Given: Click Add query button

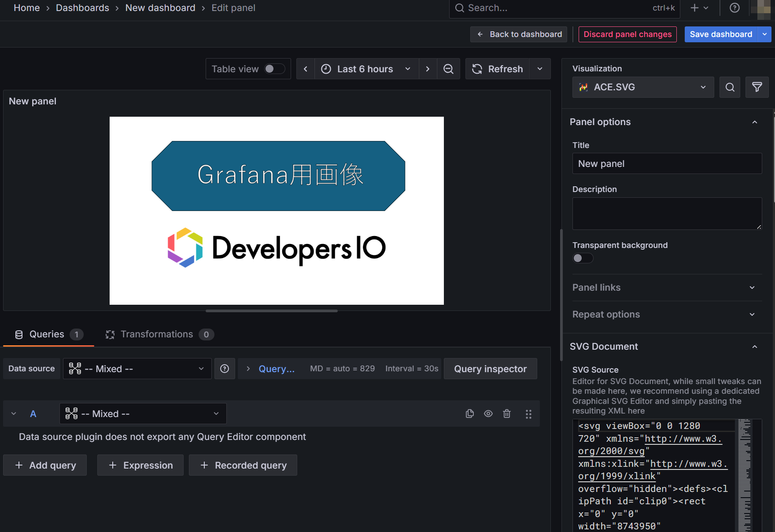Looking at the screenshot, I should [x=45, y=465].
